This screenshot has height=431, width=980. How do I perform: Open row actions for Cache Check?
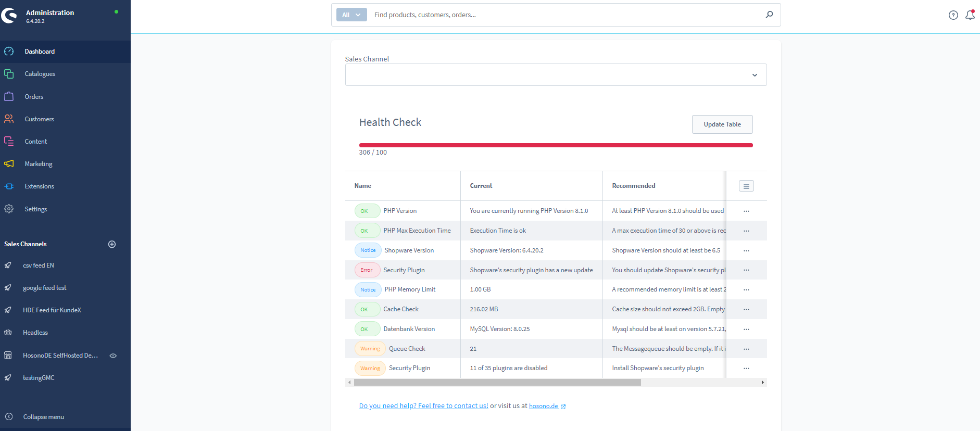click(x=746, y=309)
